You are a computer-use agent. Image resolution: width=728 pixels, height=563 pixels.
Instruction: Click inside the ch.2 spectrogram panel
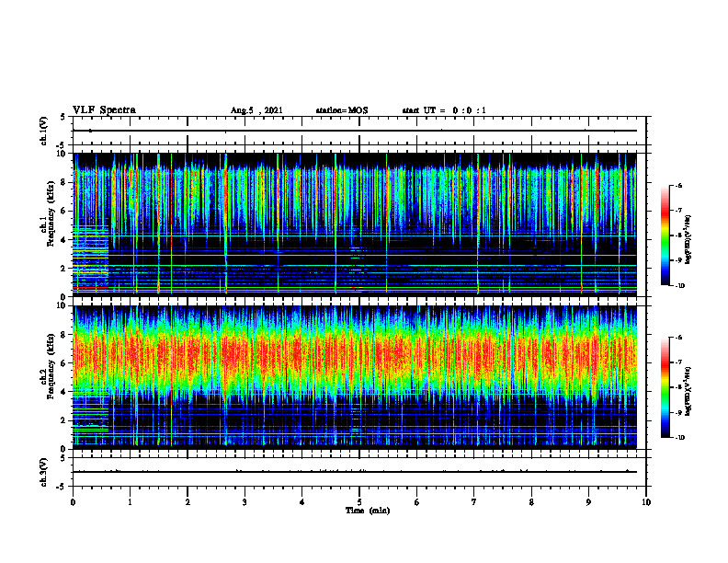tap(355, 377)
